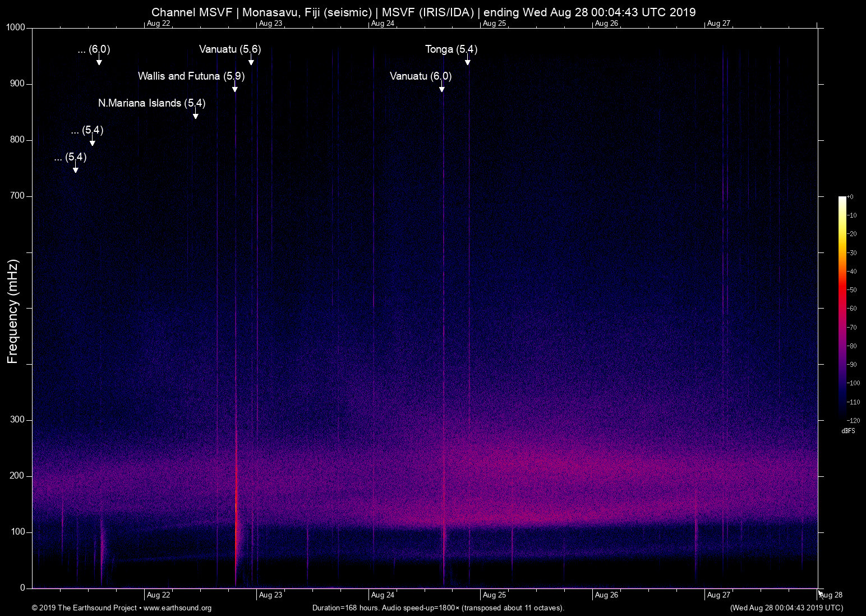
Task: Click the +0 value on the color scale
Action: tap(850, 197)
